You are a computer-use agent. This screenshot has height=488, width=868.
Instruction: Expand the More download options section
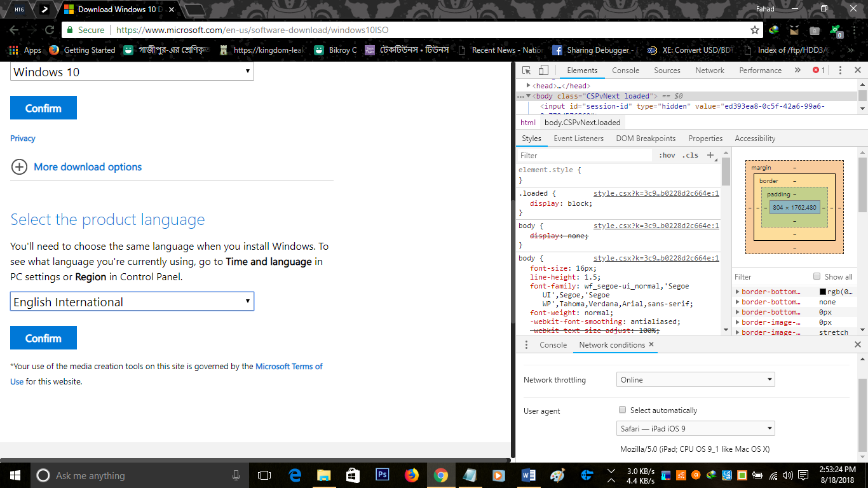(x=76, y=167)
